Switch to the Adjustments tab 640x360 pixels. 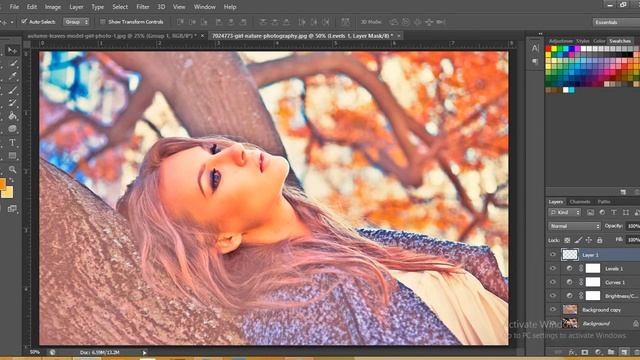[560, 41]
